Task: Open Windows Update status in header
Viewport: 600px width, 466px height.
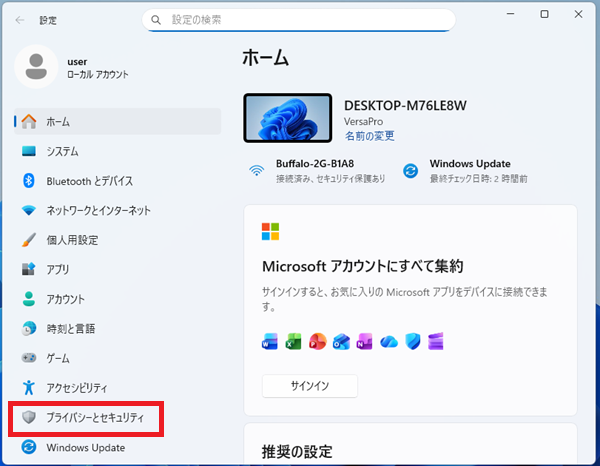Action: tap(466, 171)
